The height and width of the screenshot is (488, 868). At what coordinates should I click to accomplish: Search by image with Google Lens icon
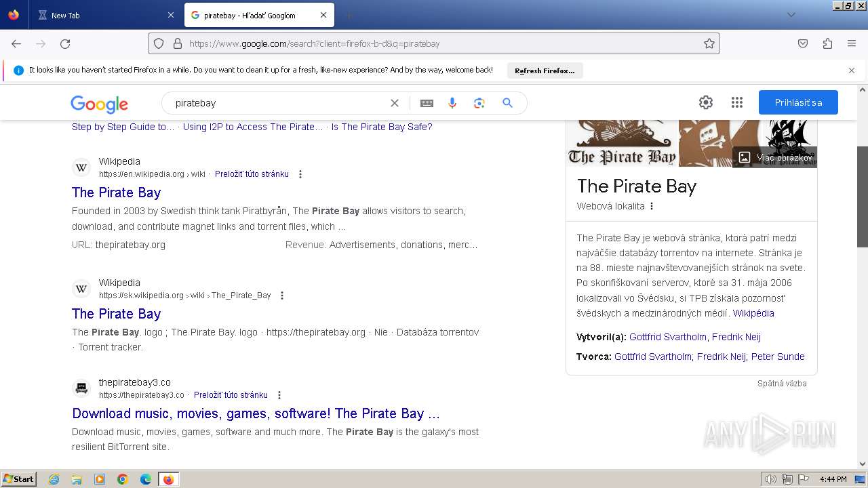click(479, 103)
